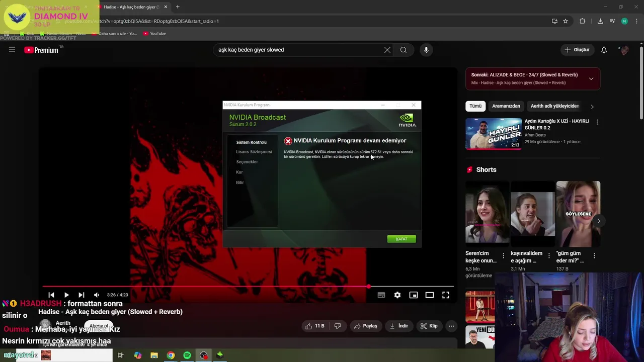Screen dimensions: 644x362
Task: Open YouTube account avatar menu
Action: [624, 50]
